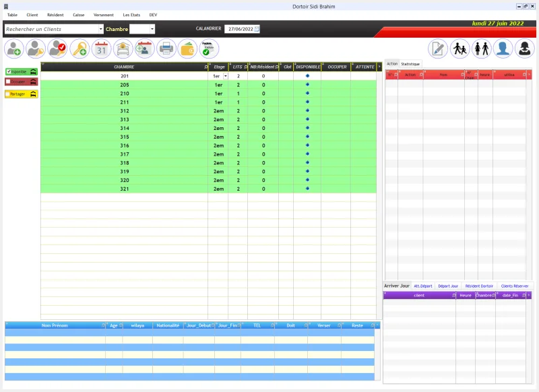
Task: Open the Versement menu
Action: (x=104, y=14)
